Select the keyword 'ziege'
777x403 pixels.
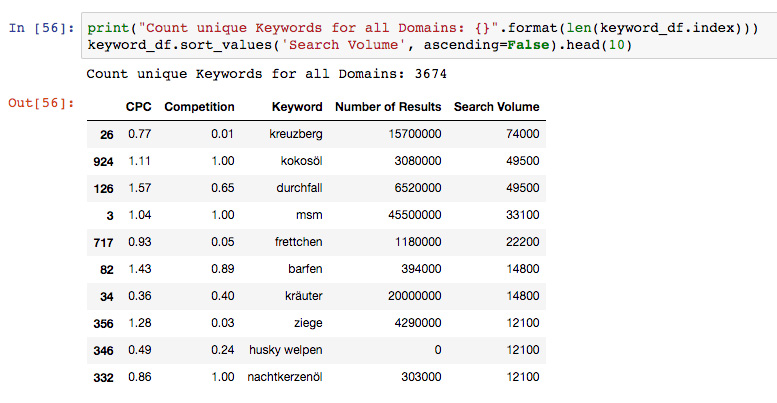[308, 323]
